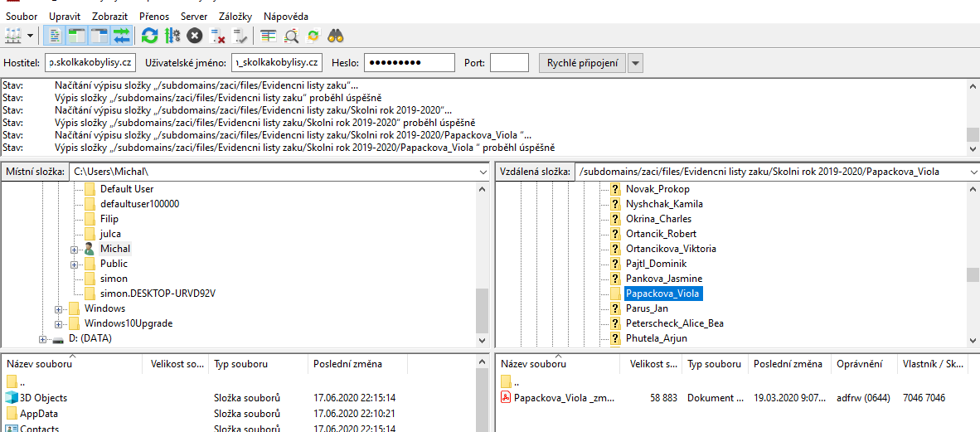Disconnect from the current server
The image size is (980, 432).
click(218, 36)
